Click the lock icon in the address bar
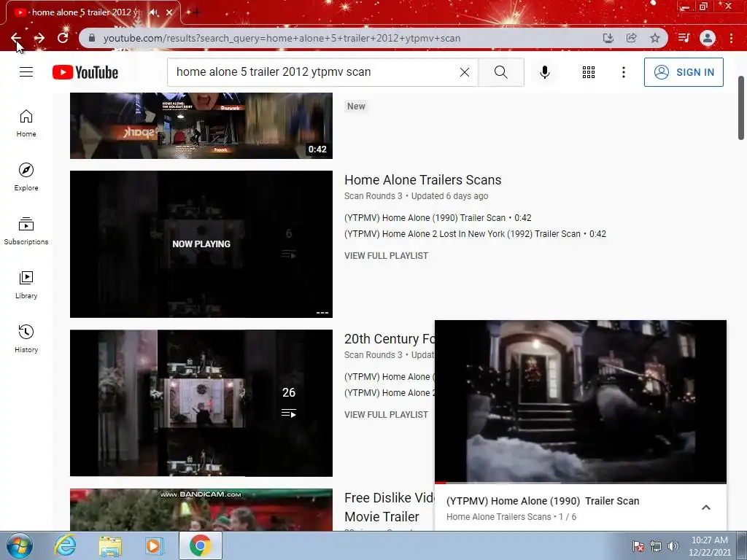The height and width of the screenshot is (560, 747). tap(92, 38)
